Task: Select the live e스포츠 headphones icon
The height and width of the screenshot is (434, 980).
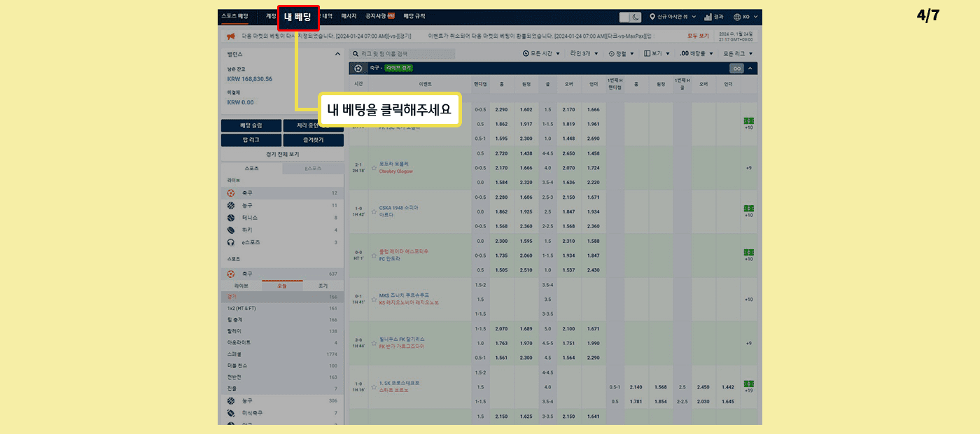Action: [x=231, y=242]
